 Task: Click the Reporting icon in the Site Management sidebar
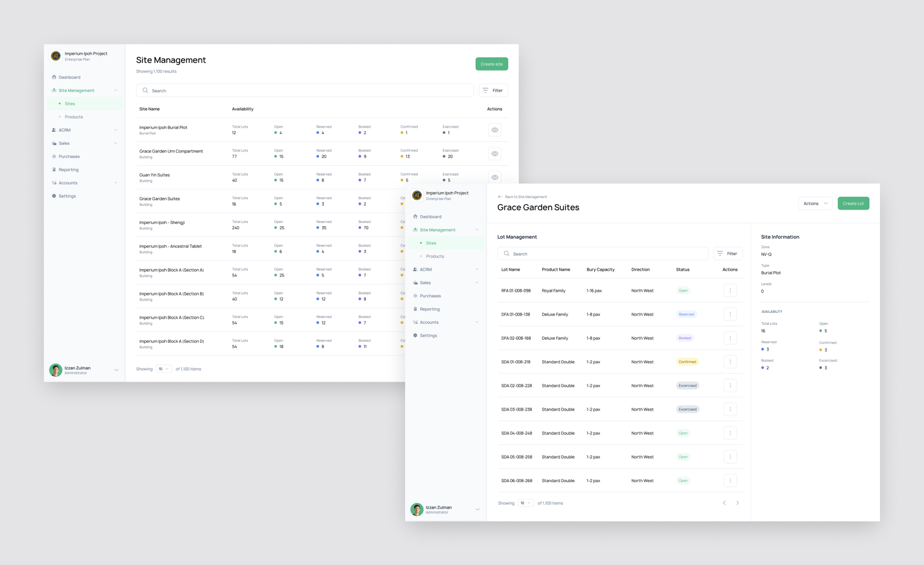(54, 169)
